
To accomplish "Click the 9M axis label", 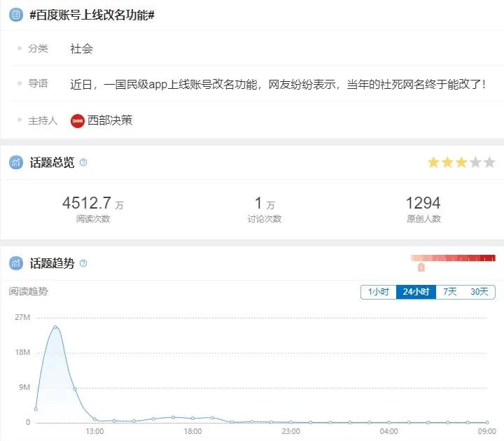I will click(x=24, y=387).
